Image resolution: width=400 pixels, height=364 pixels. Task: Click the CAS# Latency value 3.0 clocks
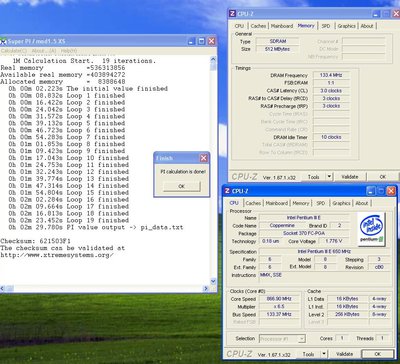tap(331, 91)
